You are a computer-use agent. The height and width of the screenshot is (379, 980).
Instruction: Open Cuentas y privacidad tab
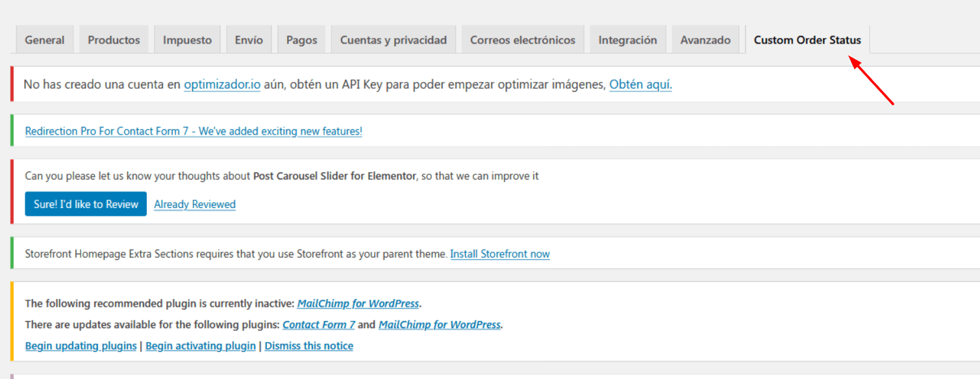pos(394,40)
